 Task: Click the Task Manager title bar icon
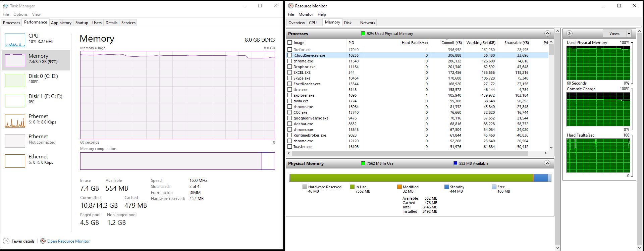(5, 6)
